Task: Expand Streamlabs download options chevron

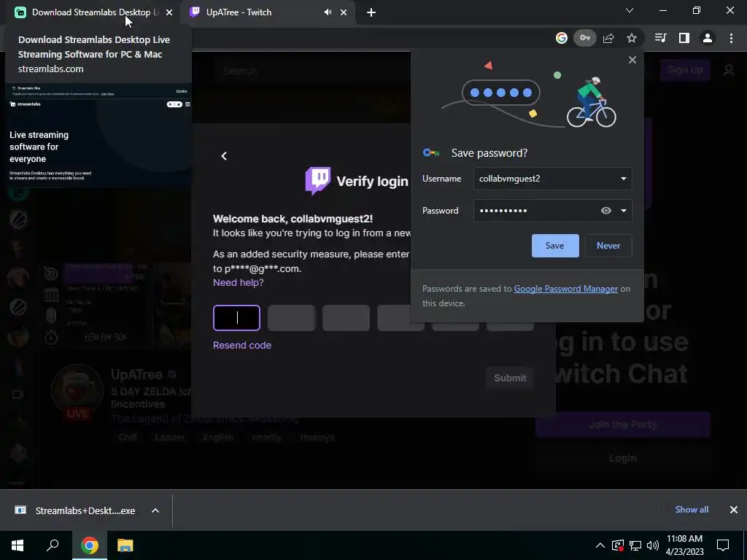Action: click(155, 510)
